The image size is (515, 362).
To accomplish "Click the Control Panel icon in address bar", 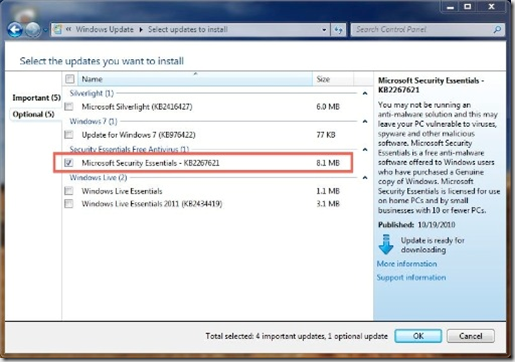I will click(x=58, y=30).
